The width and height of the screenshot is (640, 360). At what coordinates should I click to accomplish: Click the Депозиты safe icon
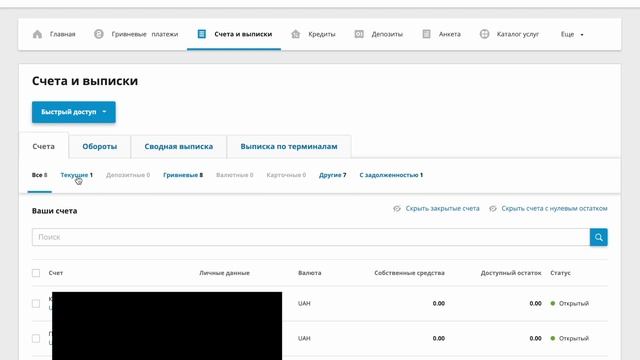[359, 34]
